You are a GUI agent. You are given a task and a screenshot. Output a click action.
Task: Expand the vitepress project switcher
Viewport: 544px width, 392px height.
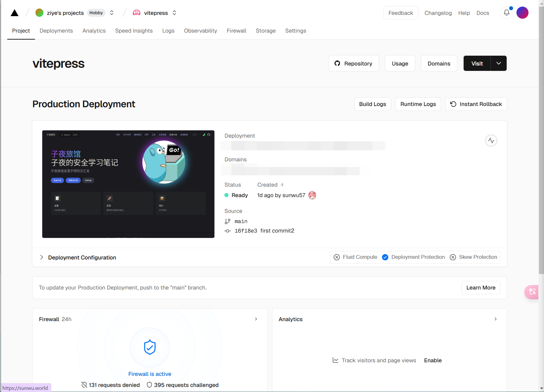pos(174,13)
